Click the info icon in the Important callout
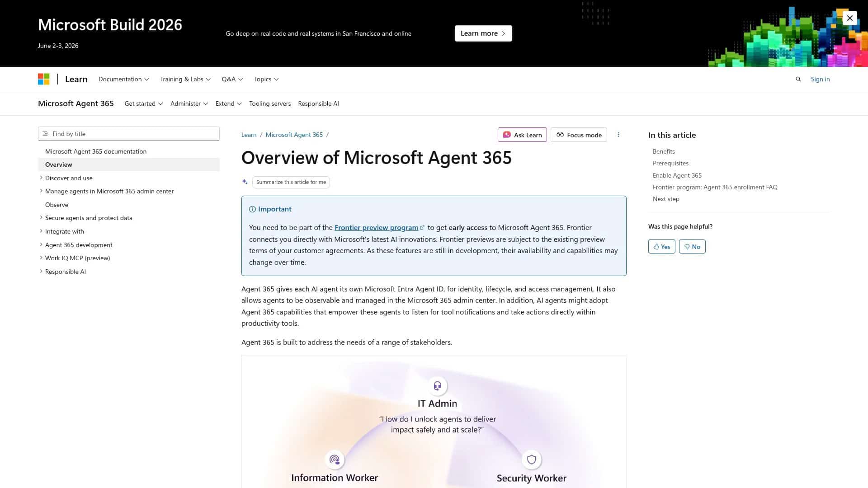 [252, 209]
